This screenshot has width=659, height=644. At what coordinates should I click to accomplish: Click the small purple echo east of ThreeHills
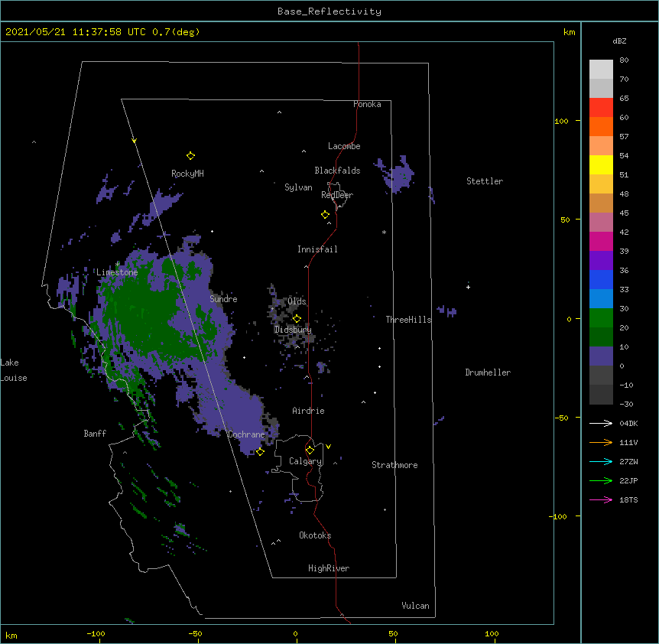pos(447,311)
